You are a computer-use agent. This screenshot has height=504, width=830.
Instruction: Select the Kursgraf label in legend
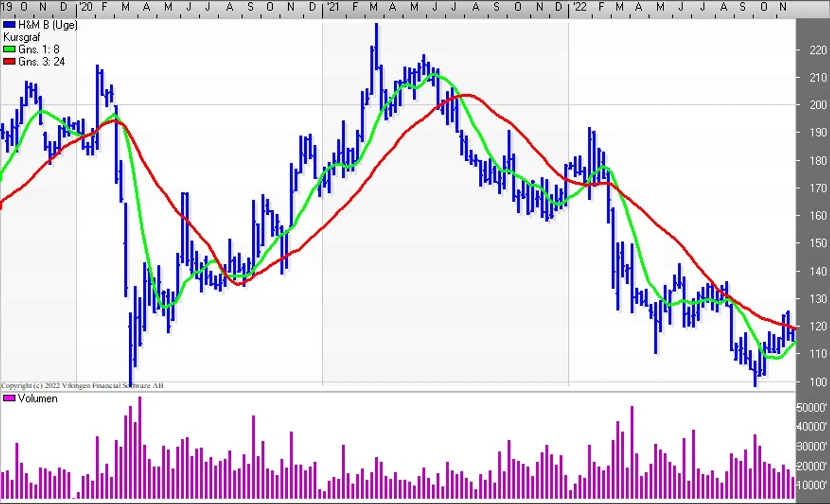pos(22,37)
